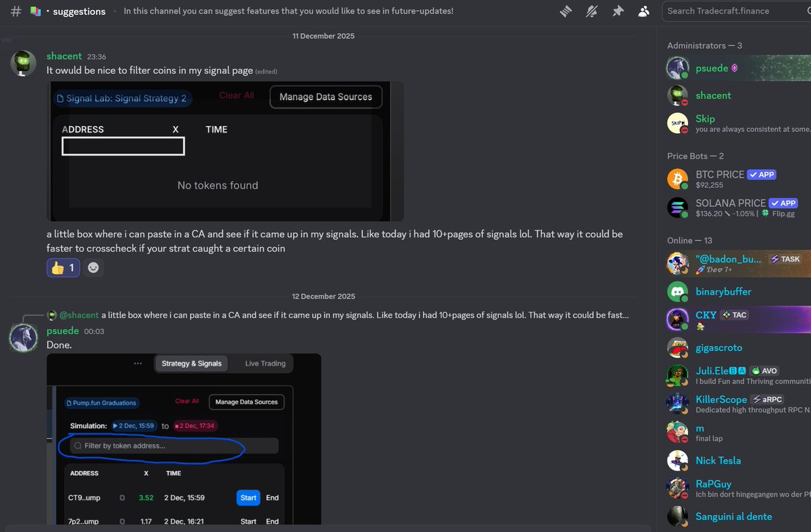Toggle the member list people icon
The image size is (811, 532).
coord(643,11)
